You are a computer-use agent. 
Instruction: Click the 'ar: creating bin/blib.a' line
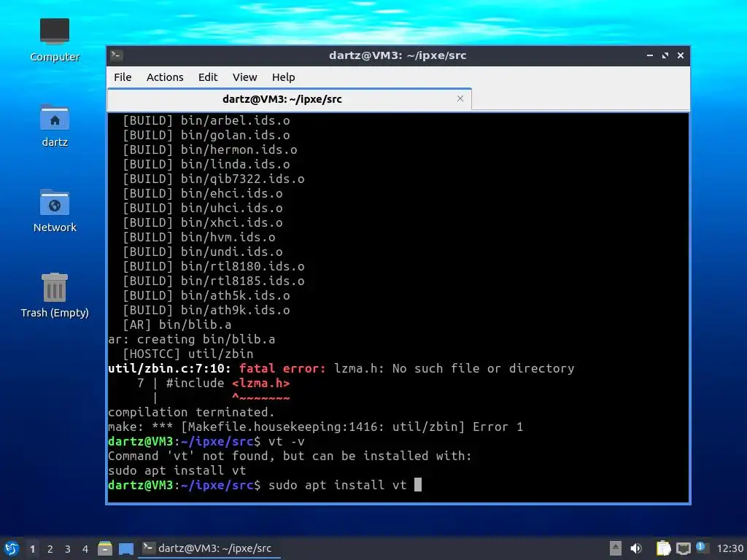tap(192, 340)
